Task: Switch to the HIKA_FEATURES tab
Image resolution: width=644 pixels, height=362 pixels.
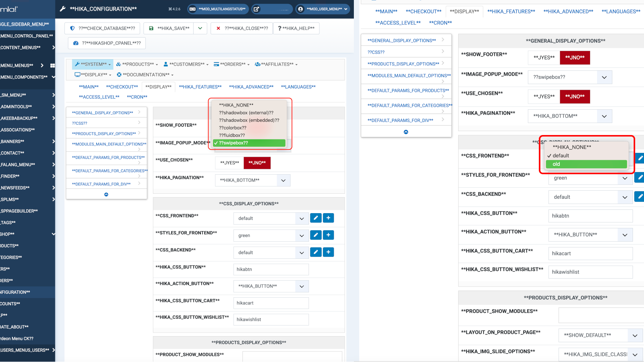Action: [x=200, y=87]
